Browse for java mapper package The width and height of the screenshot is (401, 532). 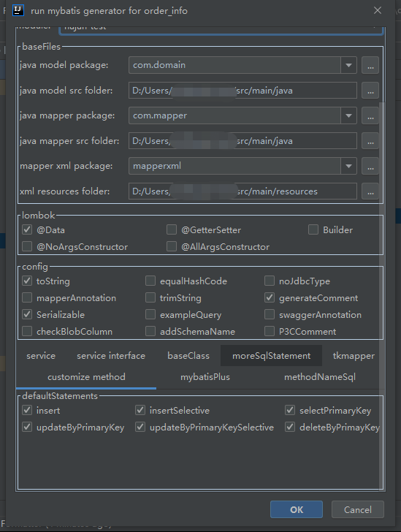(x=370, y=115)
